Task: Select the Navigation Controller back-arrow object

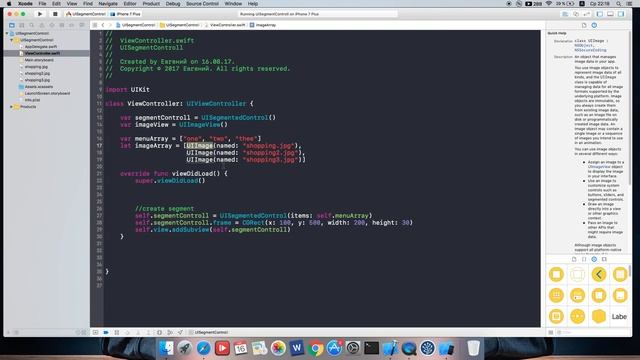Action: click(599, 274)
